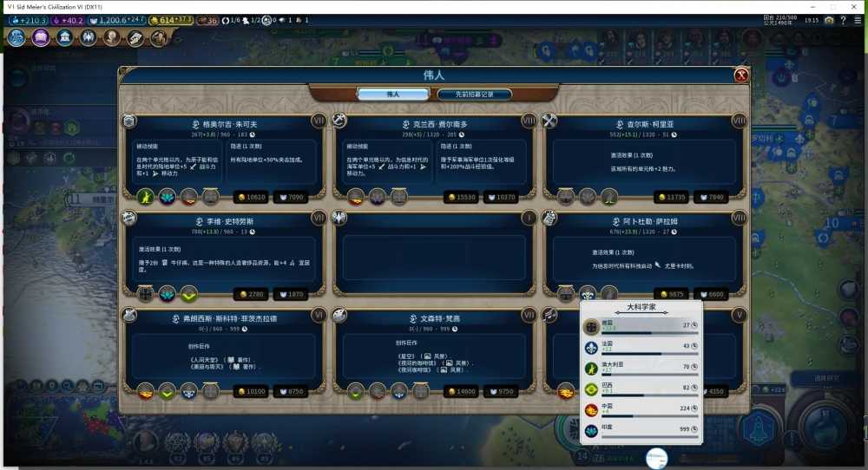The width and height of the screenshot is (868, 470).
Task: Patronize 朱可夫 with 7090 faith
Action: 293,197
